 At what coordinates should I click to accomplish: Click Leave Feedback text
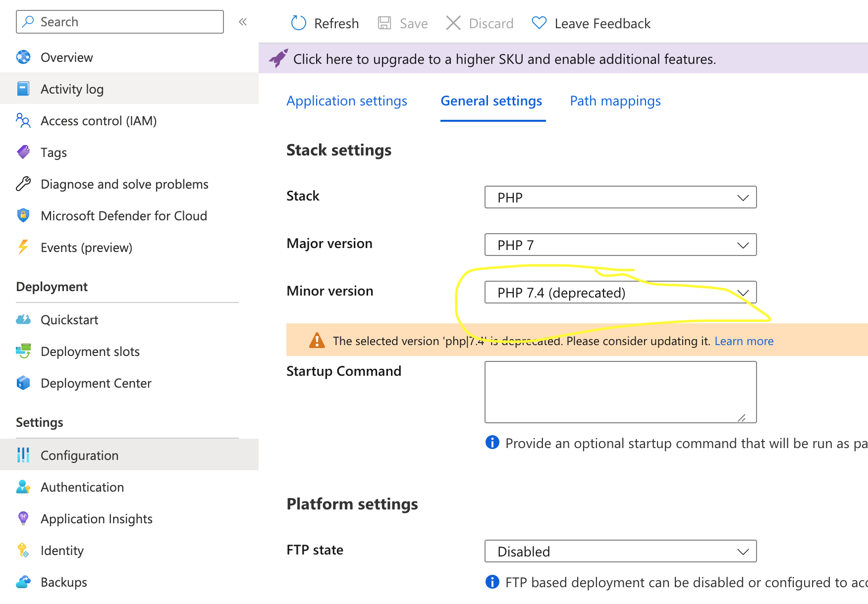pyautogui.click(x=602, y=23)
